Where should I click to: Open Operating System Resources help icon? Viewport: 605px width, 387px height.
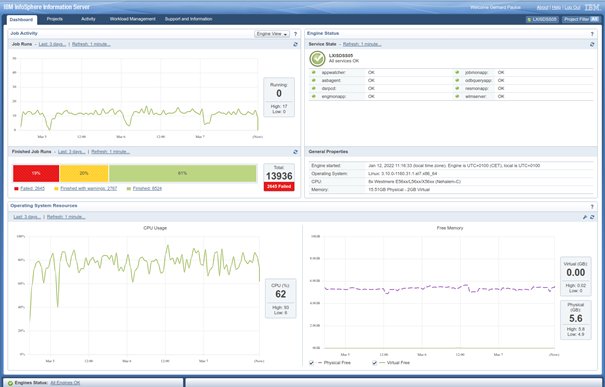tap(592, 207)
